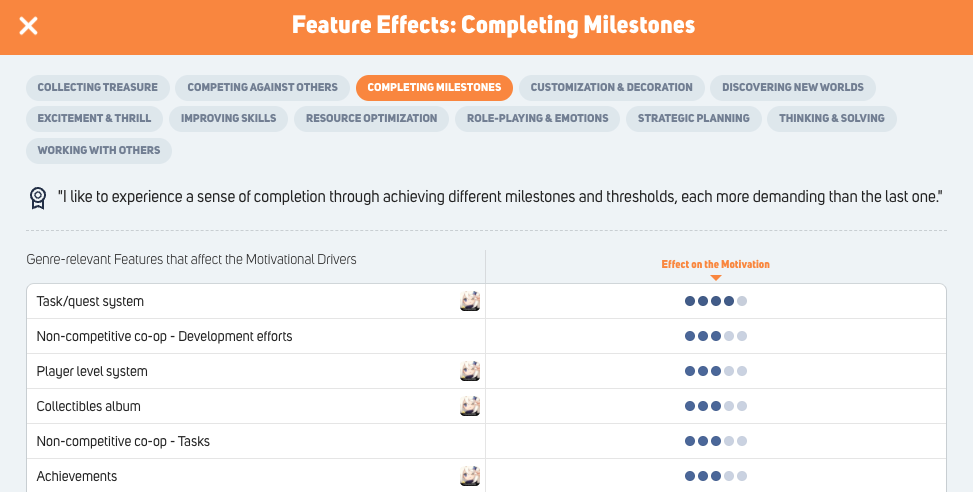Select the Collecting Treasure tab
The height and width of the screenshot is (492, 973).
coord(97,87)
